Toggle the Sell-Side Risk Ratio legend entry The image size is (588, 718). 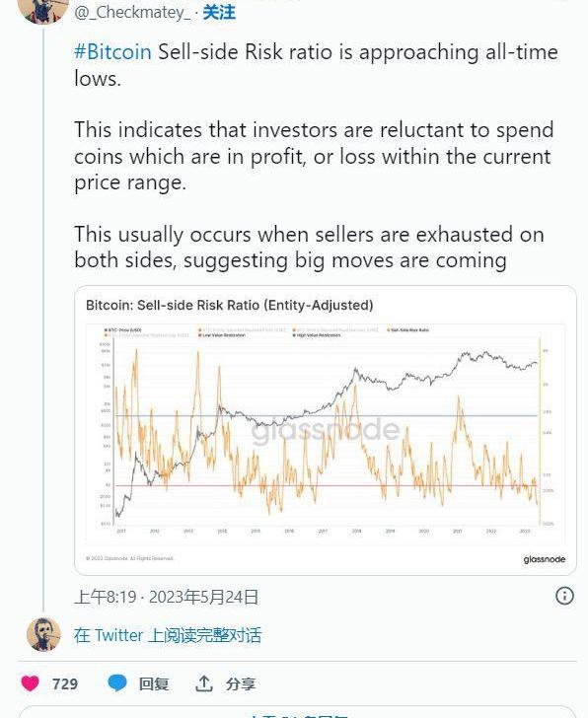[x=408, y=329]
